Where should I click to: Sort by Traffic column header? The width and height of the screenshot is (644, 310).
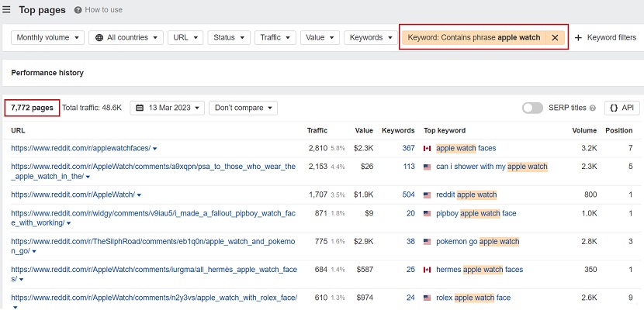(x=317, y=130)
